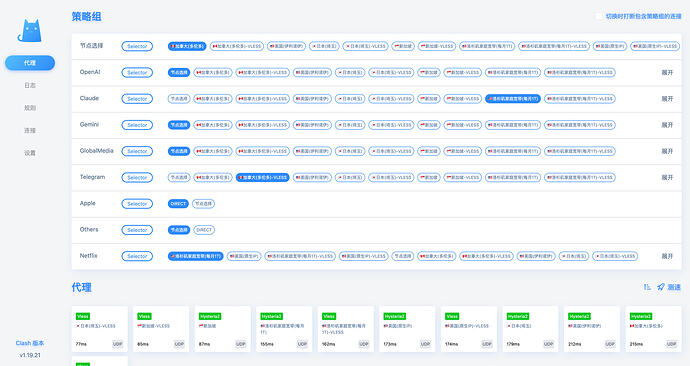Open the 162ms 洛杉矶家庭宽带 Vless card
This screenshot has width=690, height=366.
[346, 329]
